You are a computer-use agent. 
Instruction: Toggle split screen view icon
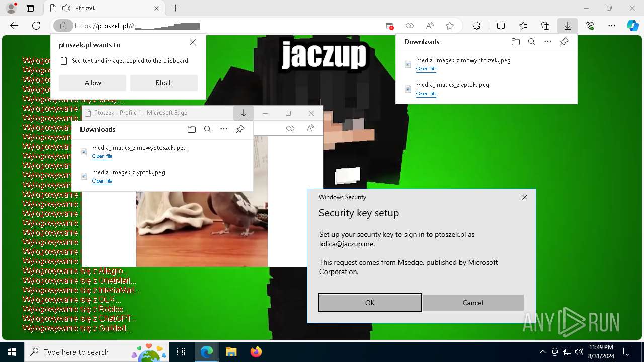pos(501,26)
